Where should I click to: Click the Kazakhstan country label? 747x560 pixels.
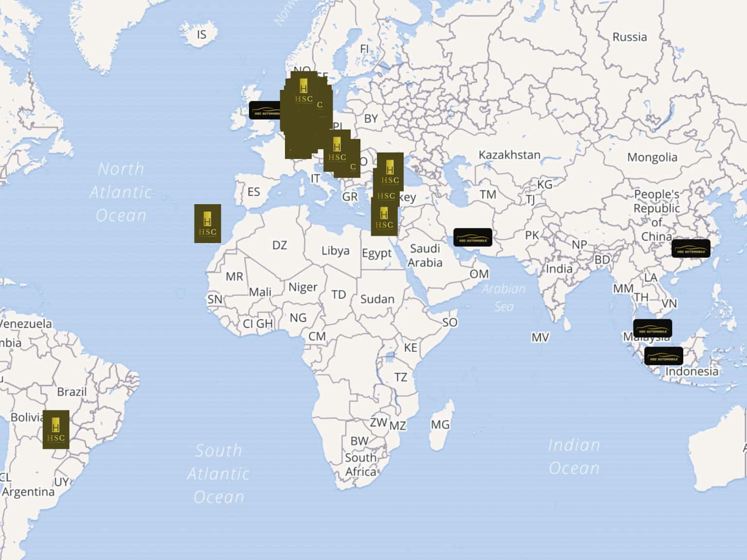(509, 155)
